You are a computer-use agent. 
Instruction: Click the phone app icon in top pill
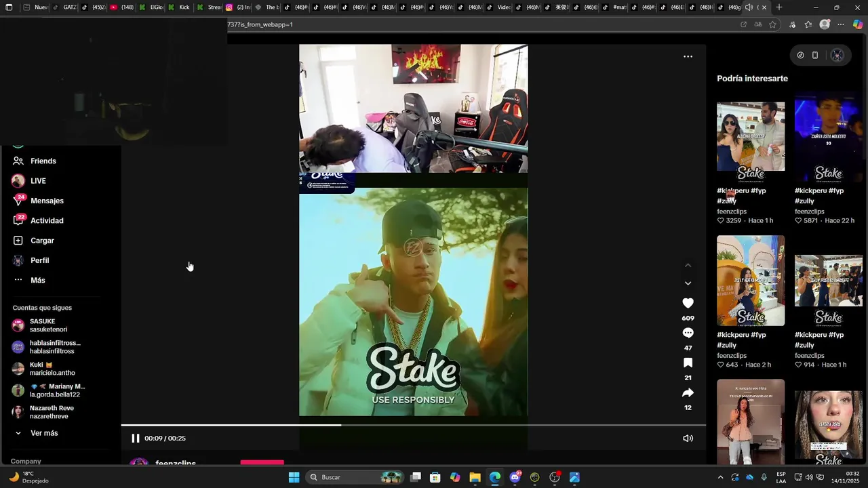click(815, 56)
